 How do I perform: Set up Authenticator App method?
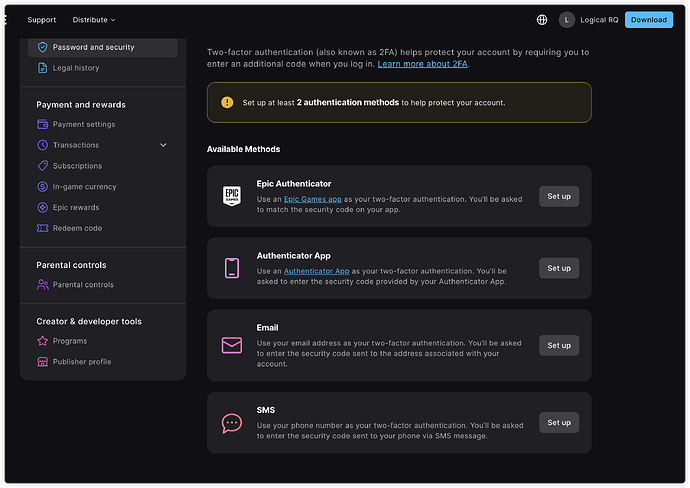(559, 268)
